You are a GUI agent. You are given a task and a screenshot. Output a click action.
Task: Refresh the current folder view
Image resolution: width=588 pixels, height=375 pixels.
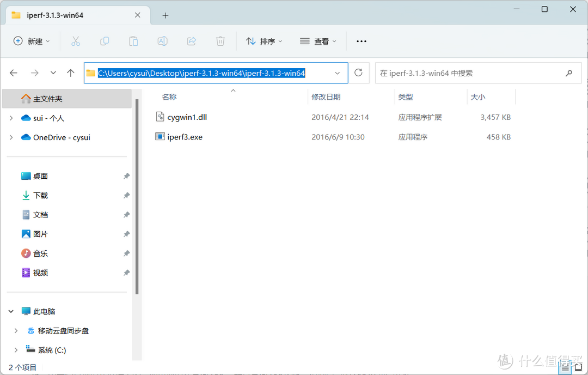click(358, 73)
